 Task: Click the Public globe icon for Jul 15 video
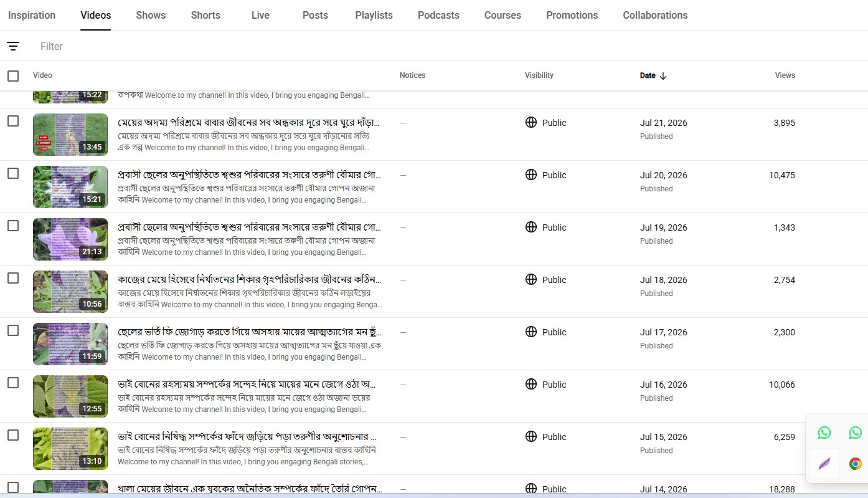click(x=531, y=437)
